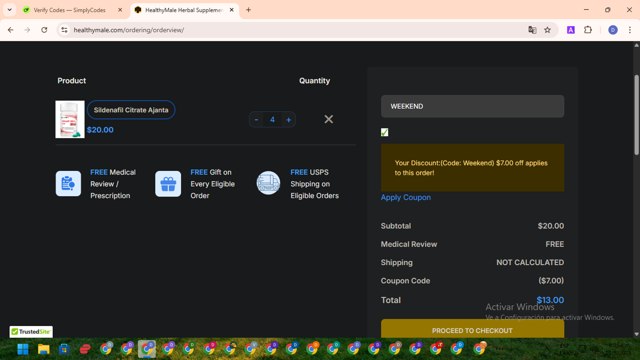Increase quantity with the plus button

point(289,120)
